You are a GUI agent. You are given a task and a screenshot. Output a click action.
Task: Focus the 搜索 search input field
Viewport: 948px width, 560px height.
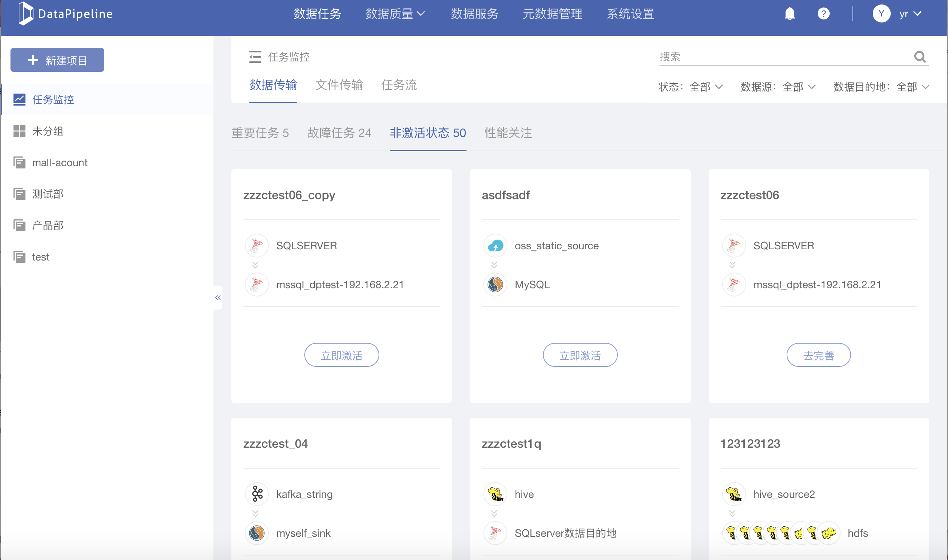[781, 57]
